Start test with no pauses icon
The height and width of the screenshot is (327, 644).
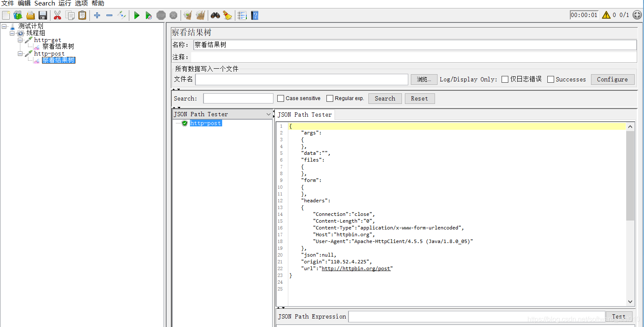(x=148, y=16)
